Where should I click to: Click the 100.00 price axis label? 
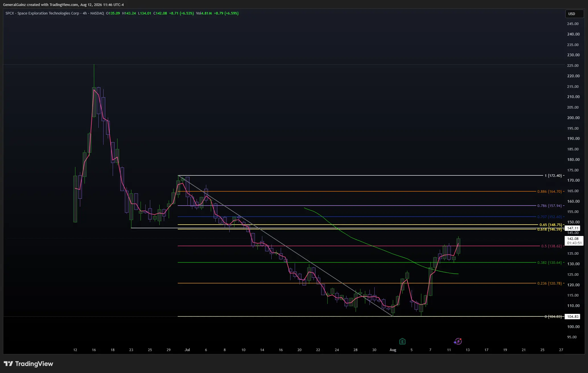[x=573, y=327]
